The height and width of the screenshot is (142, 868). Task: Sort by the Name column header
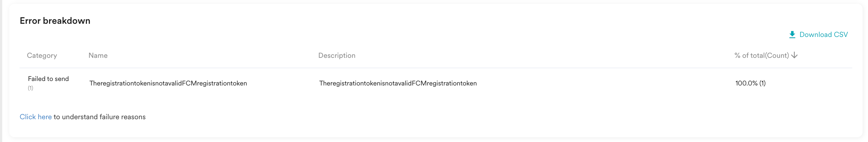coord(98,56)
